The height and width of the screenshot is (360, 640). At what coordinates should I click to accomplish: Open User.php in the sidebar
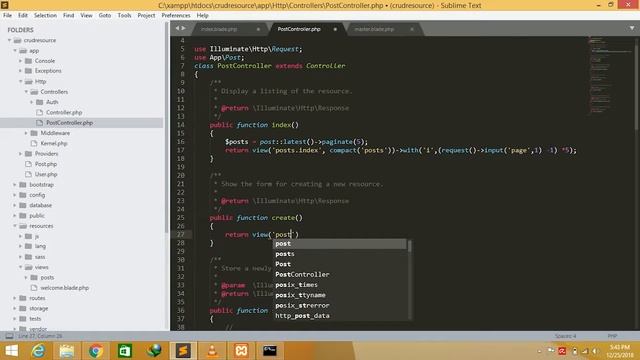click(x=46, y=174)
